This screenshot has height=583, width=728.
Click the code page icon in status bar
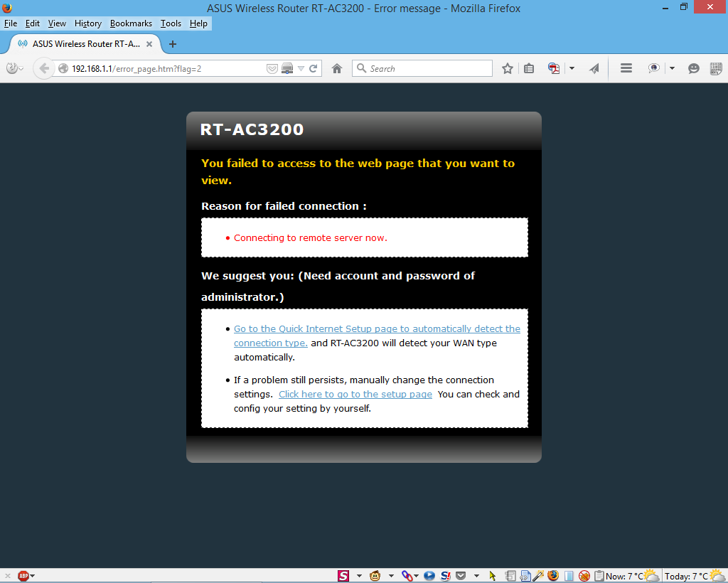[525, 576]
